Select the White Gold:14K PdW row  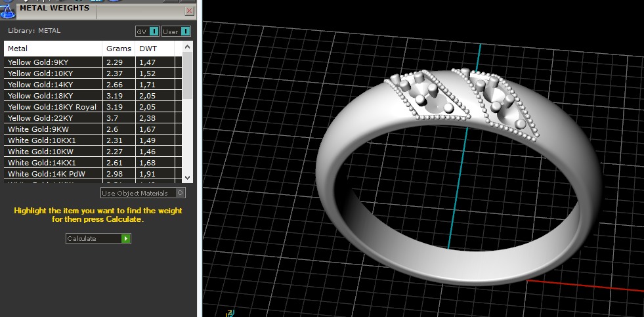(x=93, y=174)
